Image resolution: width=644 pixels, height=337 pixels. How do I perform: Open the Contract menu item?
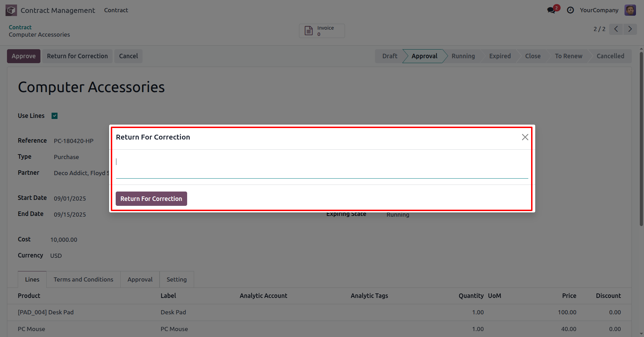(x=116, y=10)
